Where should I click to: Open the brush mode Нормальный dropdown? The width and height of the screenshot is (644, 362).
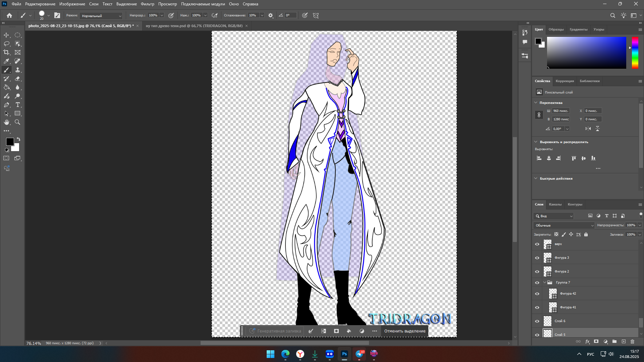[101, 16]
